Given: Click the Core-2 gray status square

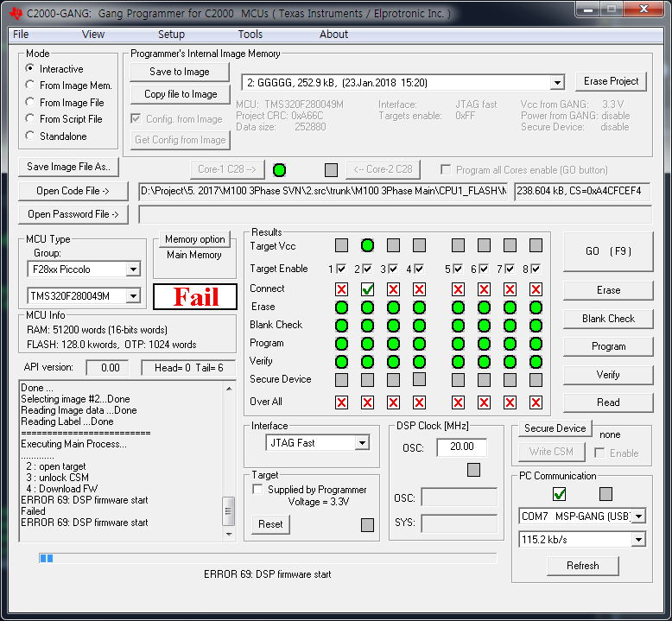Looking at the screenshot, I should tap(332, 170).
